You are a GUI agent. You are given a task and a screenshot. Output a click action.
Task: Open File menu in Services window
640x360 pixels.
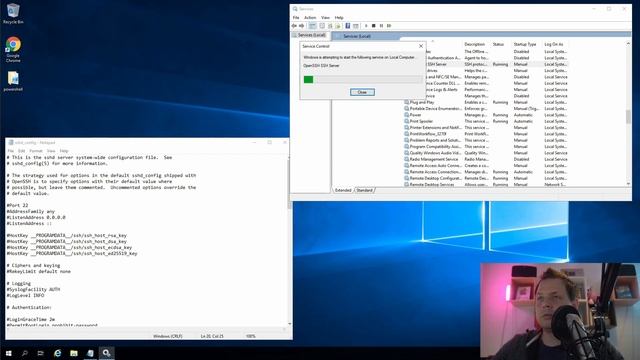click(x=296, y=18)
